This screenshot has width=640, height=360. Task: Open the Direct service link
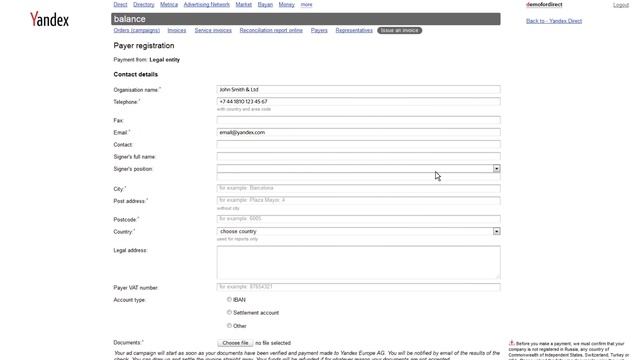pos(120,4)
